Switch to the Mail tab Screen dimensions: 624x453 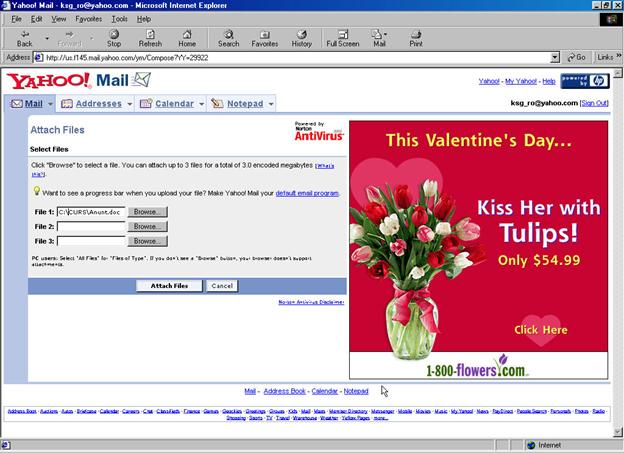(x=33, y=103)
